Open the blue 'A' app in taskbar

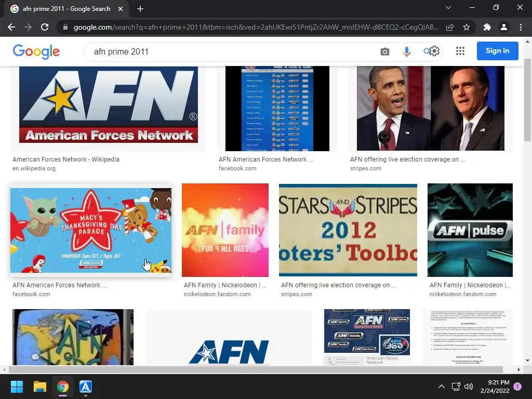click(86, 387)
